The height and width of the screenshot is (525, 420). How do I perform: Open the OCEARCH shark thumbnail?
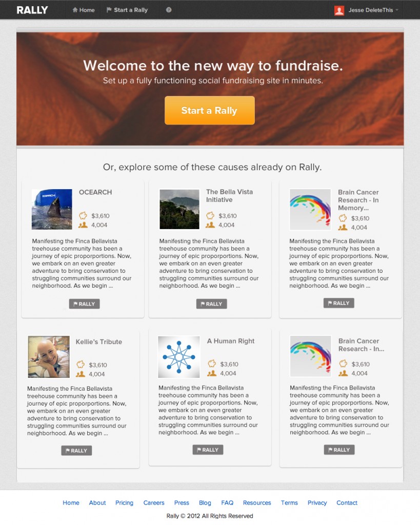click(52, 209)
